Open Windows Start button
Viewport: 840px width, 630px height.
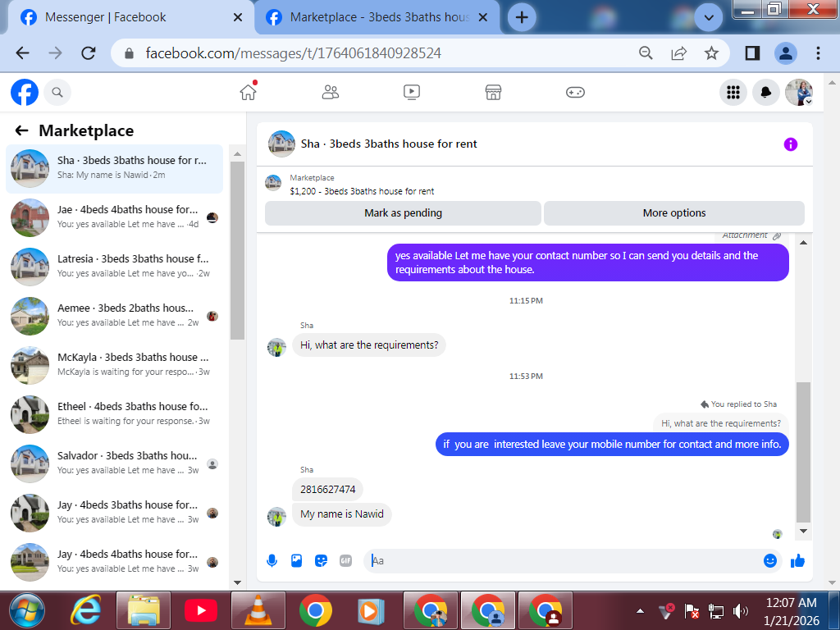coord(27,610)
